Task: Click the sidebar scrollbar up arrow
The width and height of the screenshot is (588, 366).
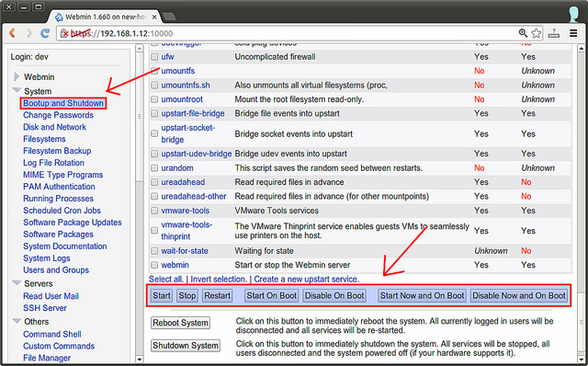Action: (x=139, y=49)
